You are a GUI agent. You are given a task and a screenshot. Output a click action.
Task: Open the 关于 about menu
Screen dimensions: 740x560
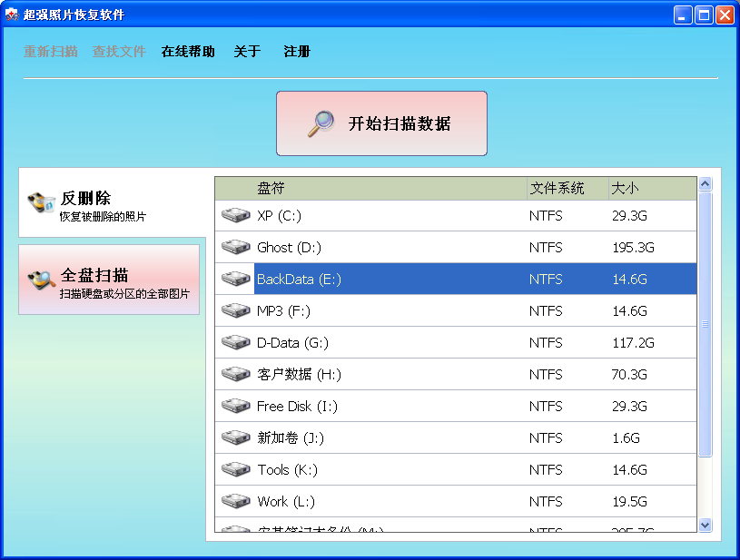pyautogui.click(x=247, y=52)
